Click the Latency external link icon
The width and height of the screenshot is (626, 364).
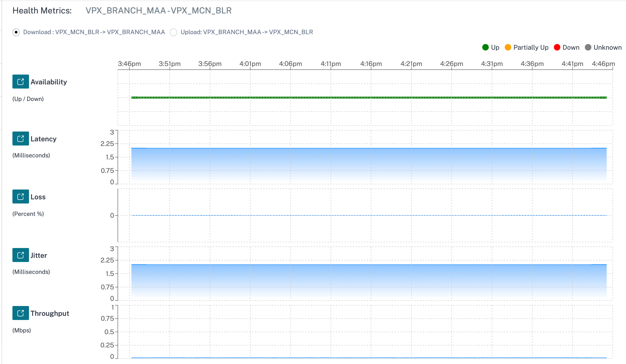point(20,139)
